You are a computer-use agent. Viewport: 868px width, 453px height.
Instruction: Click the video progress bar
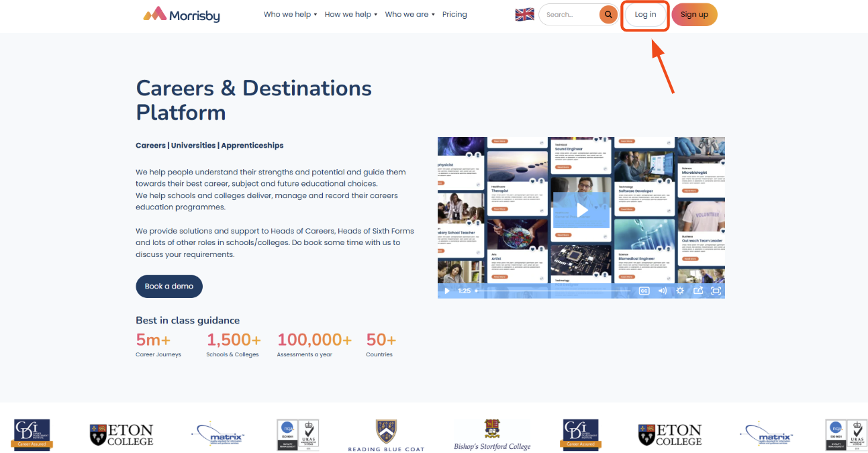pos(553,291)
